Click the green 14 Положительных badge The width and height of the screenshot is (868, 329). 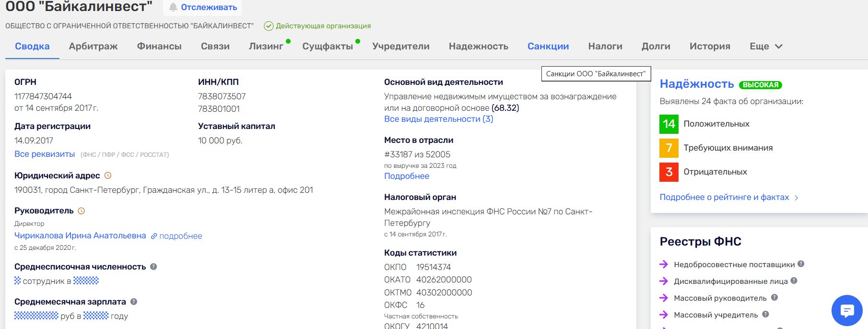point(669,124)
